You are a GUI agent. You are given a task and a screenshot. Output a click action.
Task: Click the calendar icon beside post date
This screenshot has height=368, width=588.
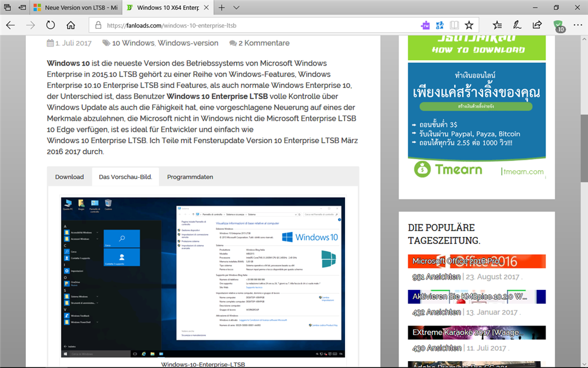point(51,43)
